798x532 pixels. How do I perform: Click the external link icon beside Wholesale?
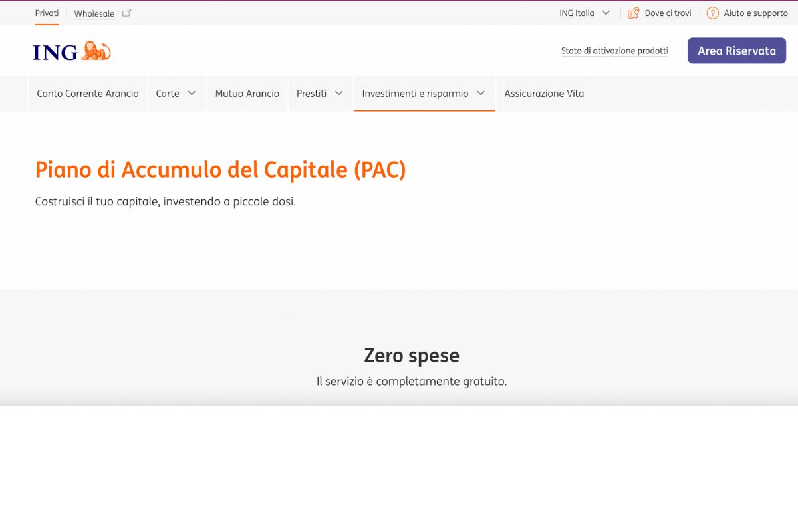tap(127, 13)
